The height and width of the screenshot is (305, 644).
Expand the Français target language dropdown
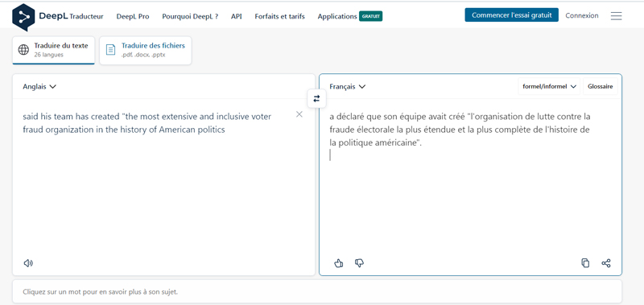tap(348, 87)
